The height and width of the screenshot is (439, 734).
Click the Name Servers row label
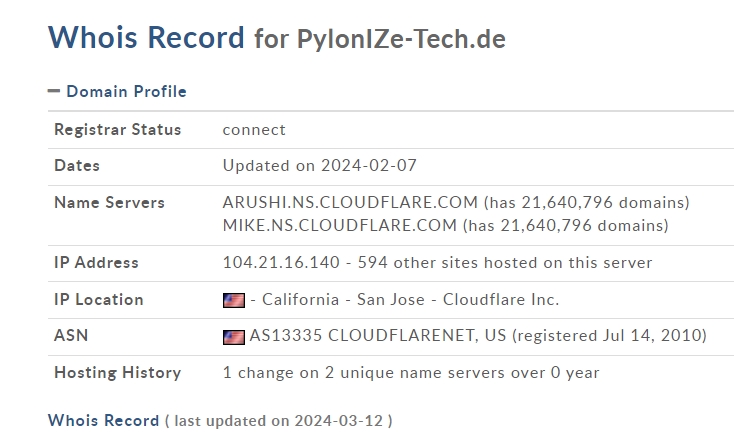tap(110, 202)
